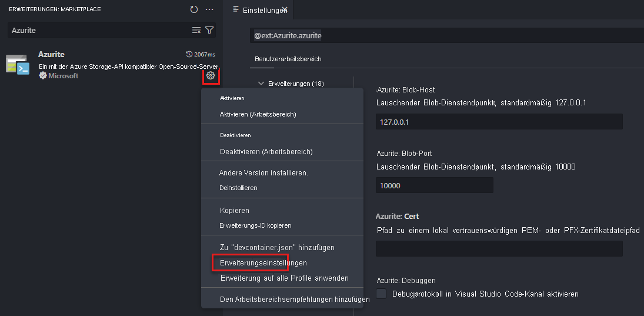The image size is (644, 316).
Task: Select Erweiterungs-ID kopieren menu entry
Action: coord(256,225)
